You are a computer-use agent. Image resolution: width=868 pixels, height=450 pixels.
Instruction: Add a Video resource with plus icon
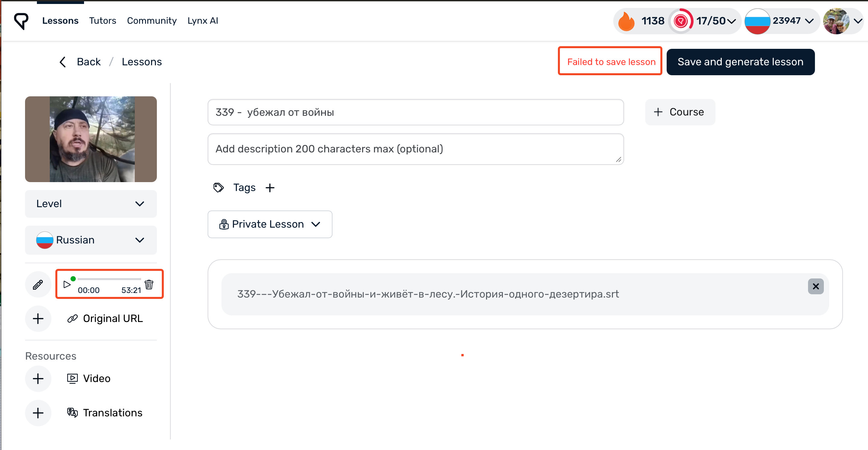point(38,379)
